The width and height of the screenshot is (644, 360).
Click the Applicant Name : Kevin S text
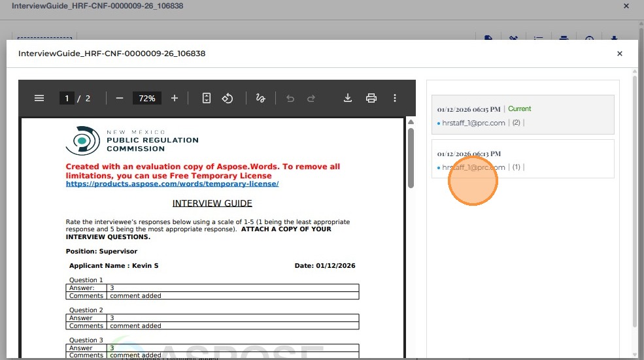[x=114, y=265]
